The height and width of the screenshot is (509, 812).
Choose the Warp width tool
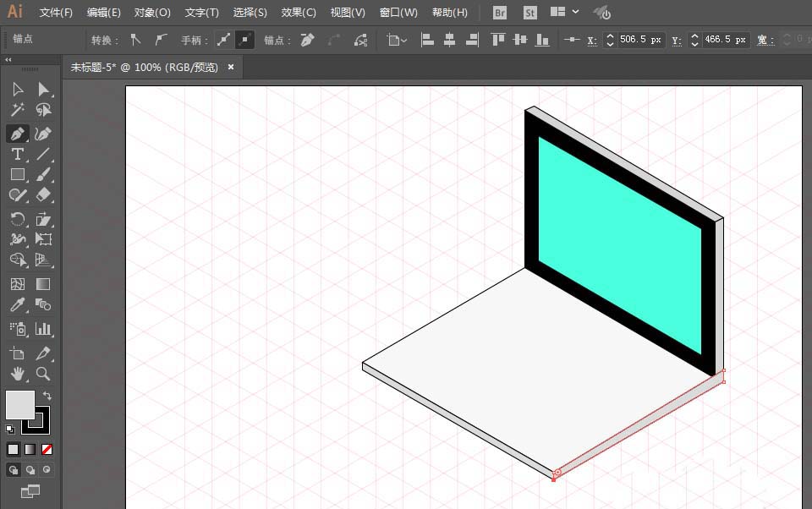pyautogui.click(x=18, y=239)
